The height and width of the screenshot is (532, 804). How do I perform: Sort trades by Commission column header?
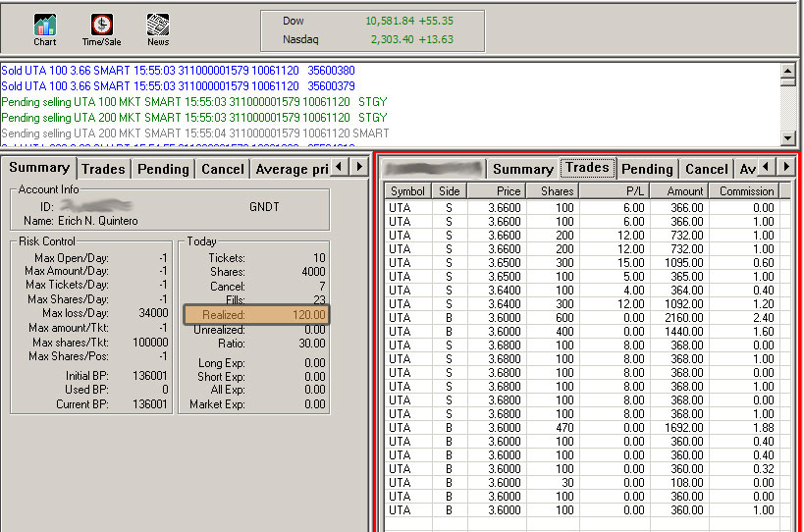[746, 191]
